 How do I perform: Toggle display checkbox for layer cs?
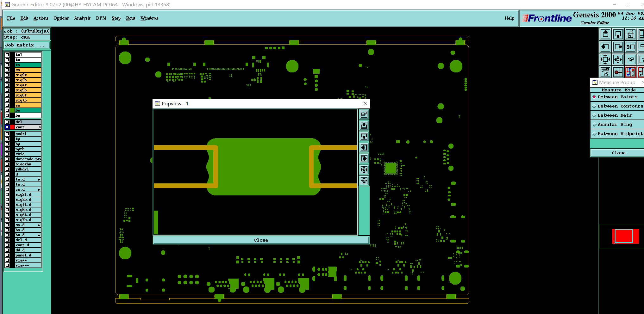(7, 70)
